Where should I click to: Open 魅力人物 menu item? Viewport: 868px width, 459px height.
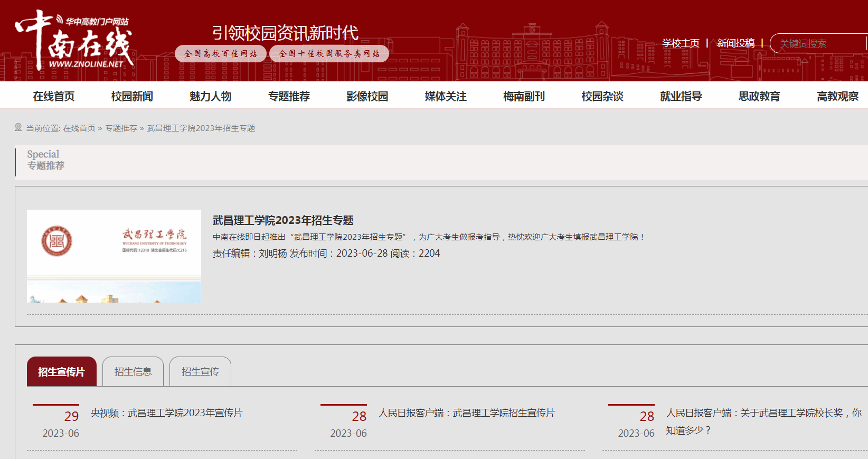tap(211, 96)
